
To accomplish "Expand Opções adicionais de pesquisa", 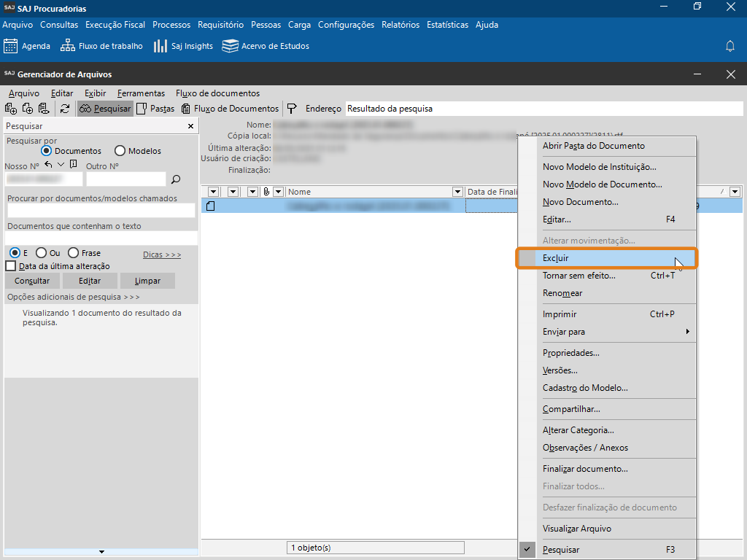I will click(x=73, y=297).
